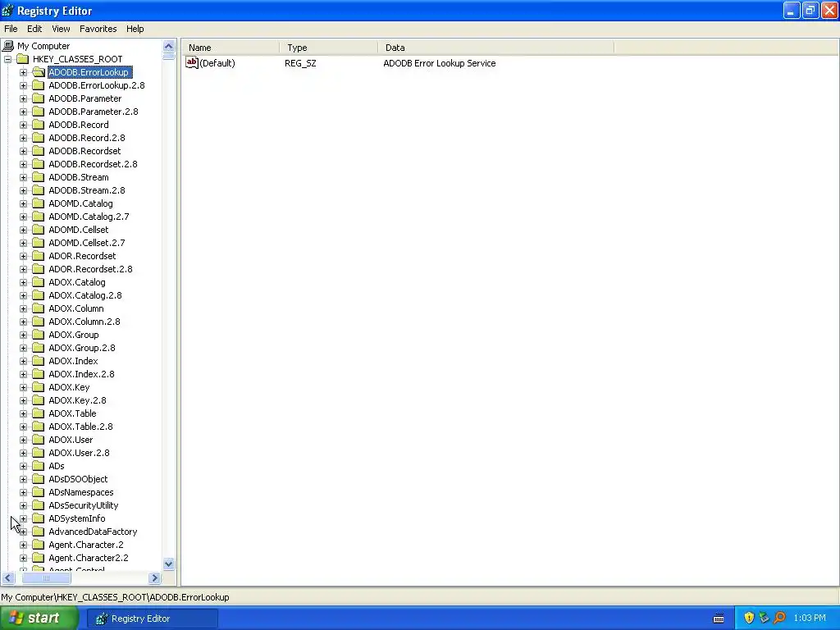
Task: Click the clock showing 1:03 PM
Action: 810,619
